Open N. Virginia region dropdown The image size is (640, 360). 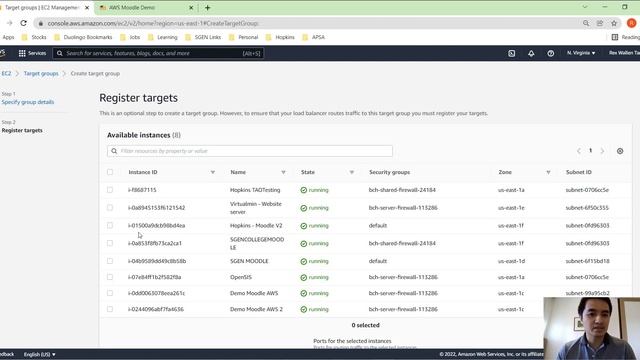tap(581, 53)
